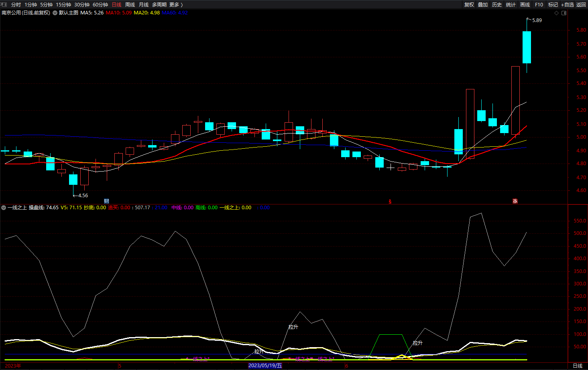Image resolution: width=588 pixels, height=370 pixels.
Task: Expand the 一线之上 indicator dropdown
Action: click(x=4, y=208)
